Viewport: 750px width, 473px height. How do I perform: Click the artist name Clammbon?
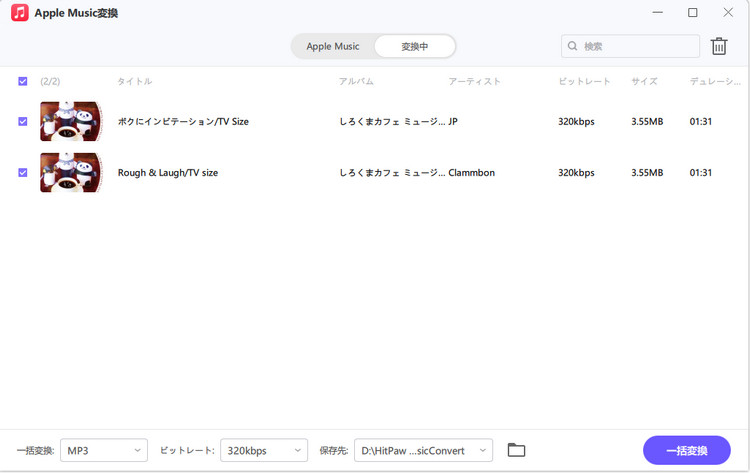472,173
